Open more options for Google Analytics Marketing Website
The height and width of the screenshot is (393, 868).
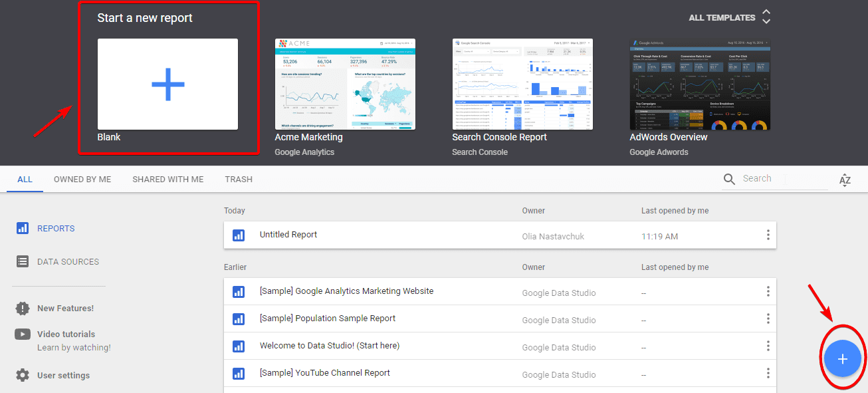[768, 291]
